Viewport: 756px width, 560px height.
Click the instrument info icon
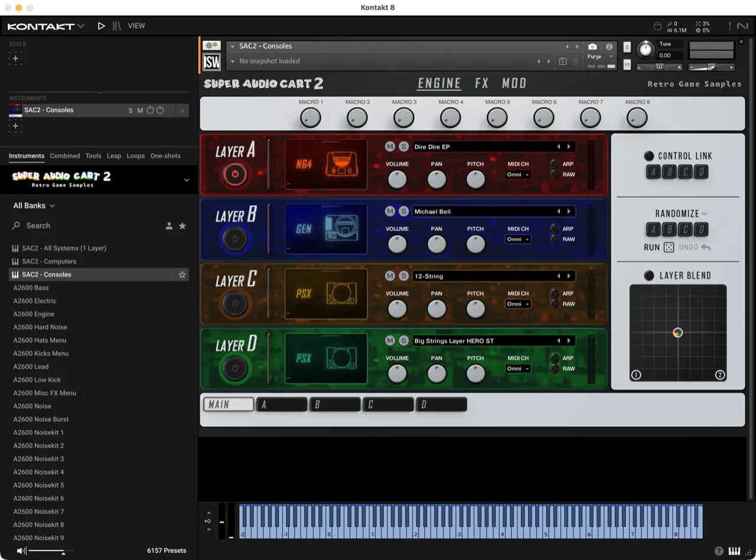[x=609, y=47]
